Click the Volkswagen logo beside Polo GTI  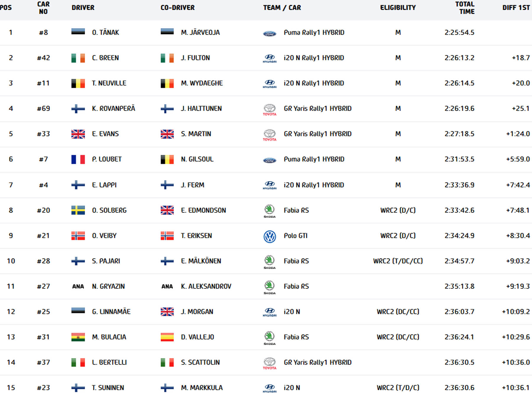[x=270, y=237]
